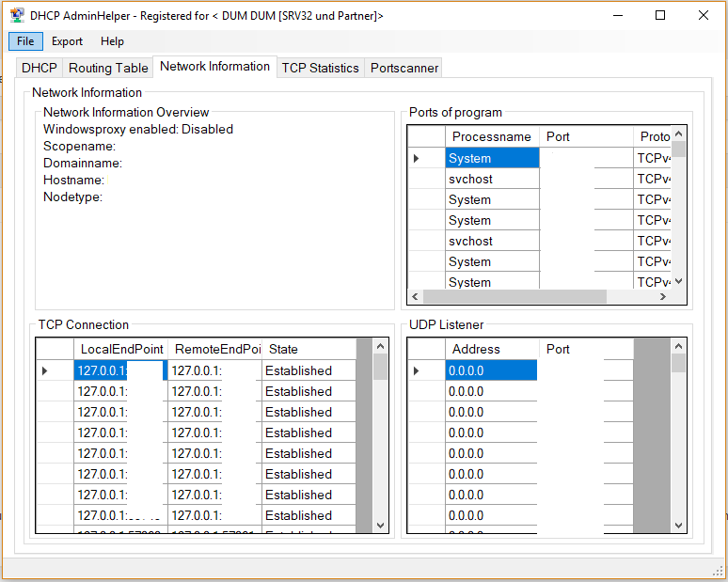Close the DHCP AdminHelper window
728x582 pixels.
(703, 15)
